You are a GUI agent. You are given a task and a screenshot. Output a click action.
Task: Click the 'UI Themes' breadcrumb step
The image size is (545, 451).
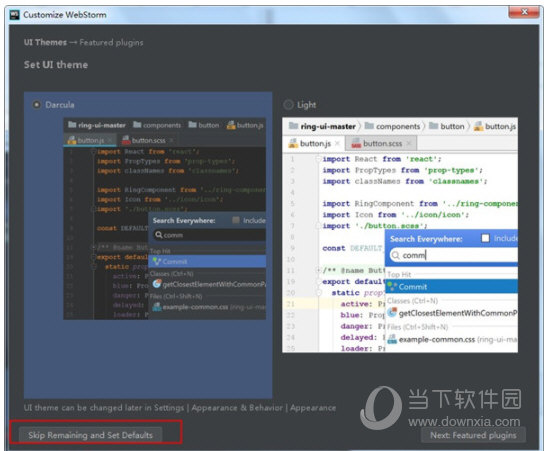point(45,42)
